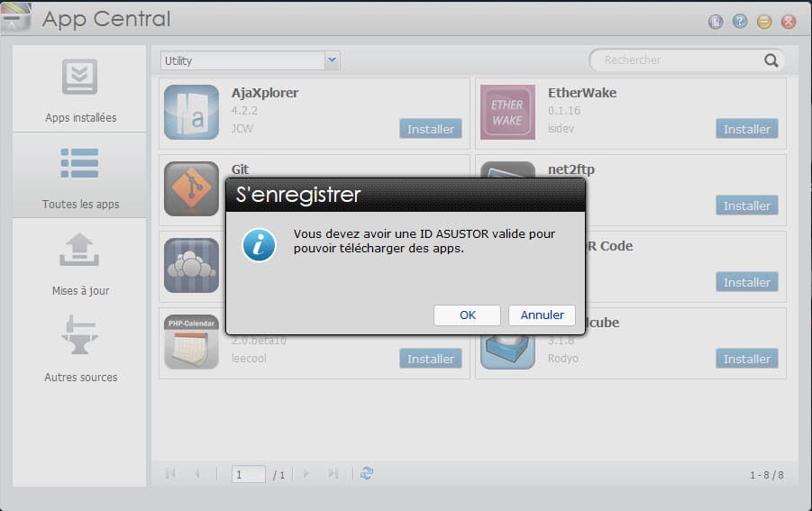812x511 pixels.
Task: Click the AjaXplorer app icon
Action: click(192, 113)
